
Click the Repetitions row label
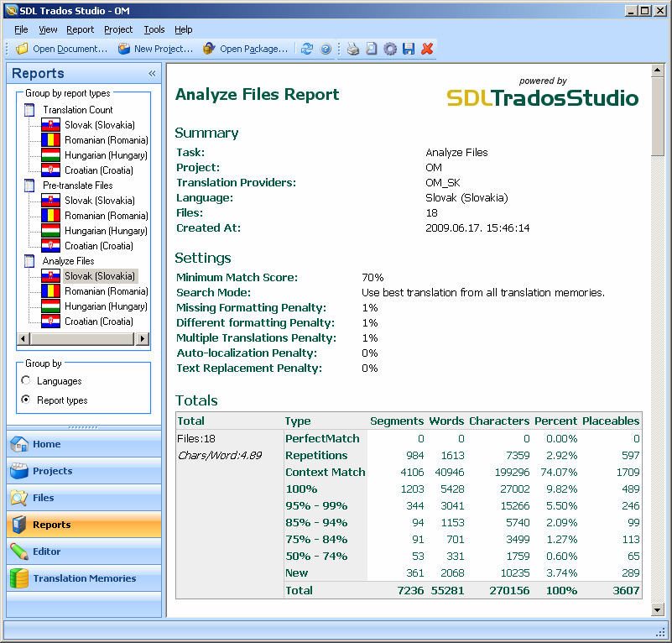click(316, 455)
